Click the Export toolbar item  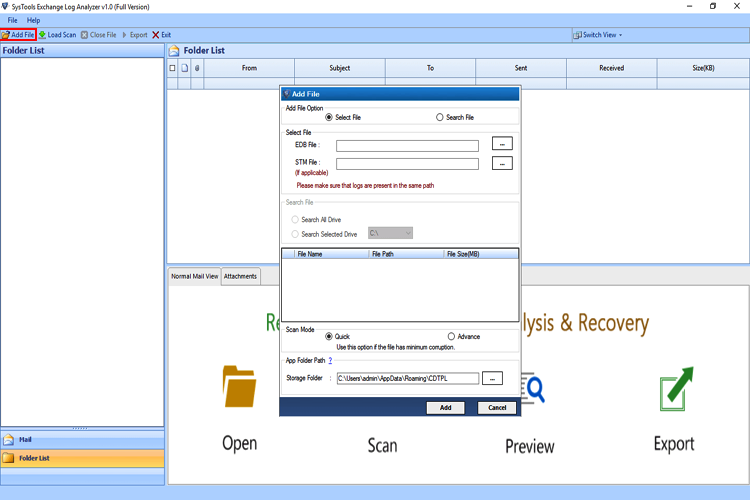[135, 35]
